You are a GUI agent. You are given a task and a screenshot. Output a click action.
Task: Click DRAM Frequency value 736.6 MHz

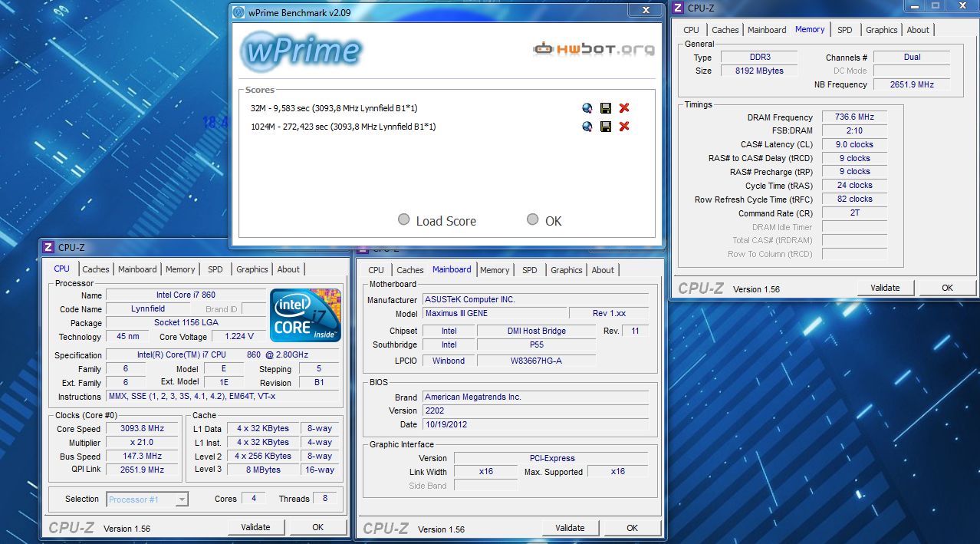coord(854,117)
